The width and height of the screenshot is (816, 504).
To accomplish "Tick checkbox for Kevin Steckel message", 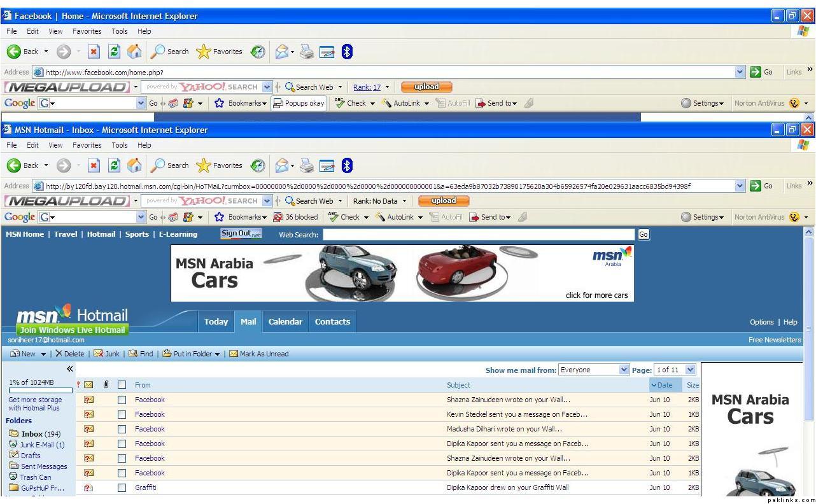I will (x=122, y=414).
